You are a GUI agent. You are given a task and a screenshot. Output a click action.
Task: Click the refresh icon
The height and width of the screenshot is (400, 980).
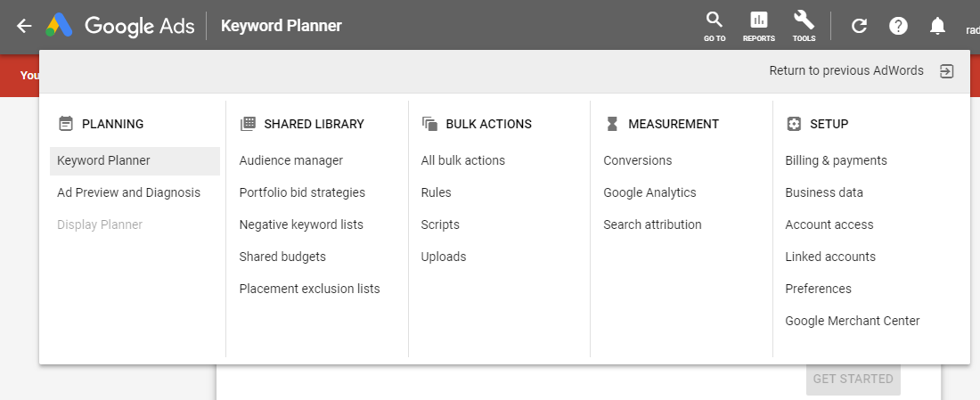coord(860,26)
